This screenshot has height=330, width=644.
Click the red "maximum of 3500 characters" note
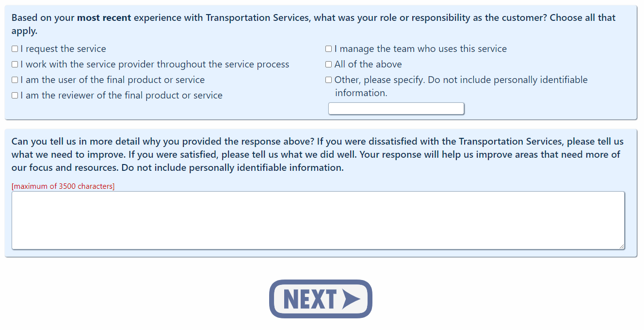63,186
